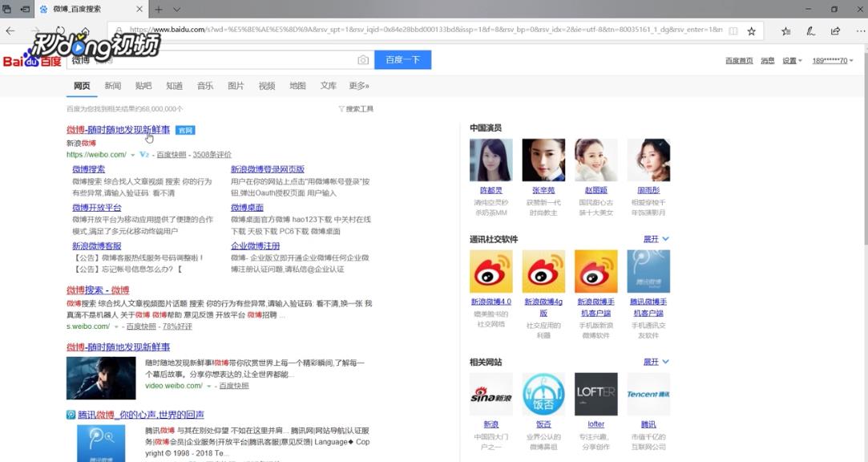Screen dimensions: 868x462
Task: Open the reading view book icon
Action: pos(733,31)
